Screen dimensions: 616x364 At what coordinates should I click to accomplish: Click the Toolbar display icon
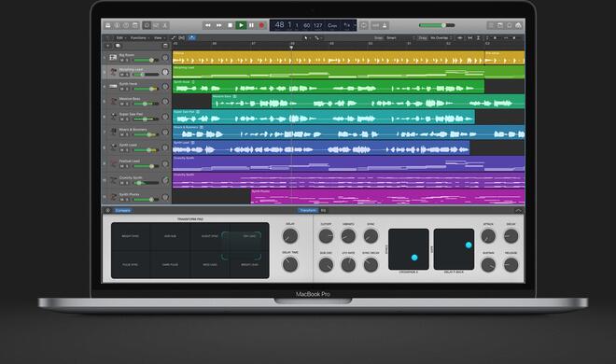tap(134, 25)
